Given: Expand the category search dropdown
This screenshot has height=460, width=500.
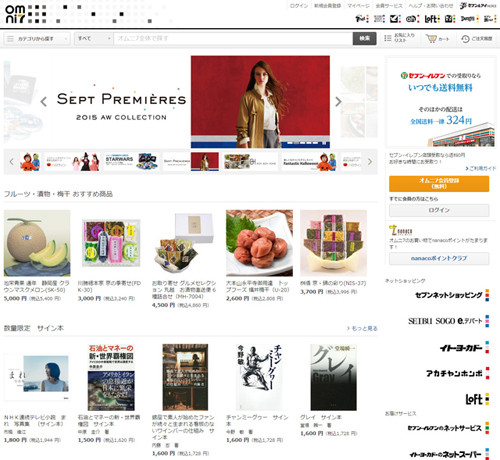Looking at the screenshot, I should click(37, 39).
